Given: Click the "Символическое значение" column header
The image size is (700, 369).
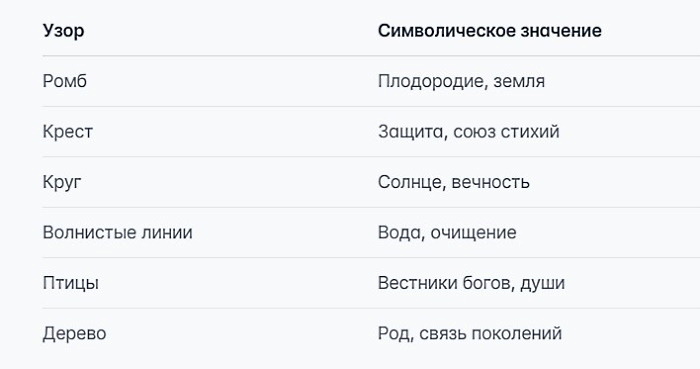Looking at the screenshot, I should pyautogui.click(x=490, y=30).
